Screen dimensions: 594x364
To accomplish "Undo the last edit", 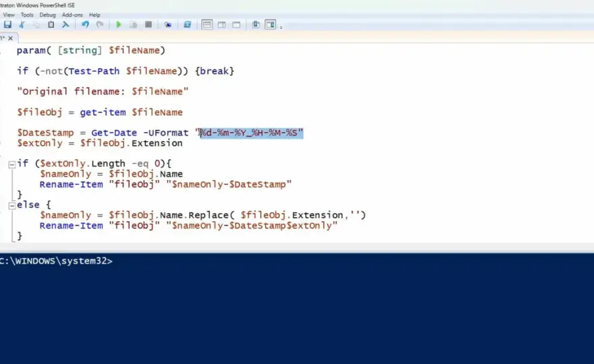I will pos(85,24).
